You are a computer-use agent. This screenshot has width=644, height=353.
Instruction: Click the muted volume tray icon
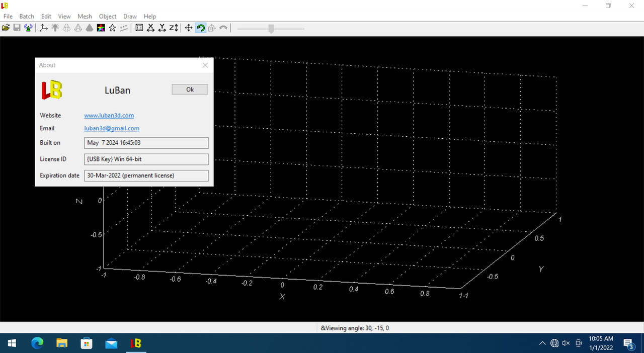(566, 343)
